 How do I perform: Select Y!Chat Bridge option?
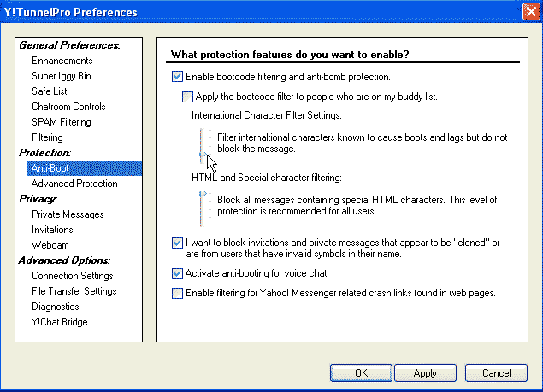pos(59,322)
